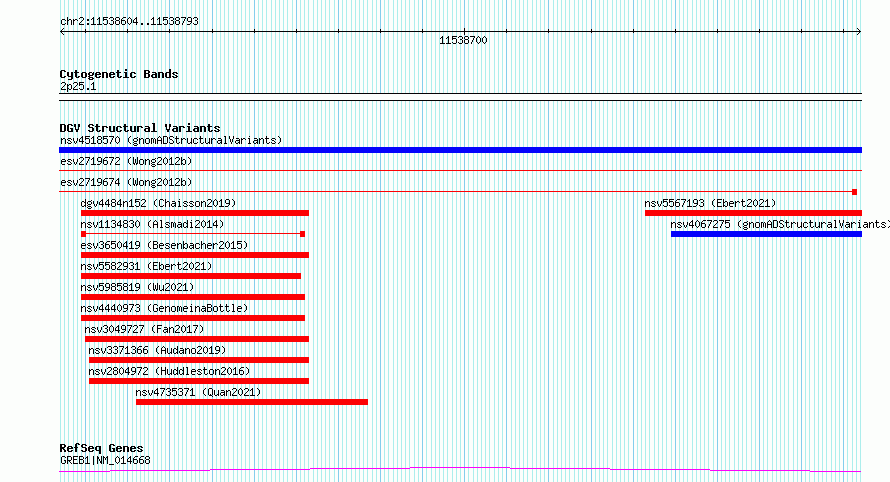
Task: Select the esv2719672 (Wong2012b) label
Action: (126, 161)
